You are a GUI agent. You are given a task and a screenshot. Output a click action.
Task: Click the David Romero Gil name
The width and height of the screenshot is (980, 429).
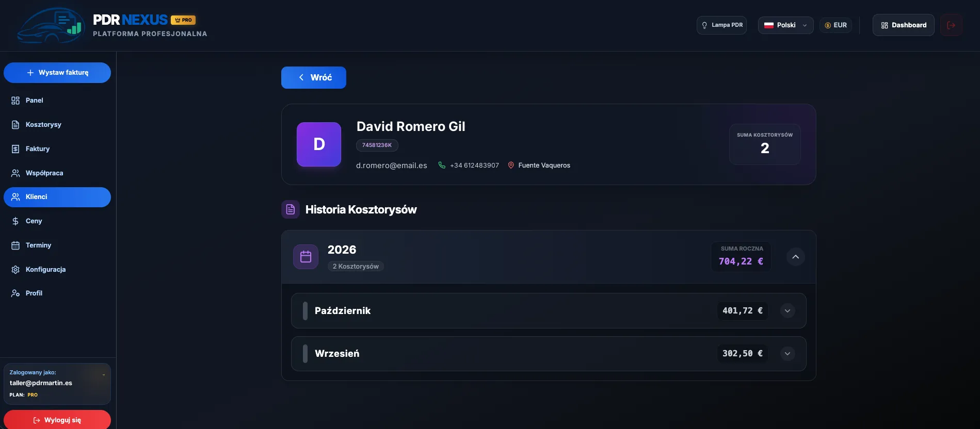click(411, 127)
